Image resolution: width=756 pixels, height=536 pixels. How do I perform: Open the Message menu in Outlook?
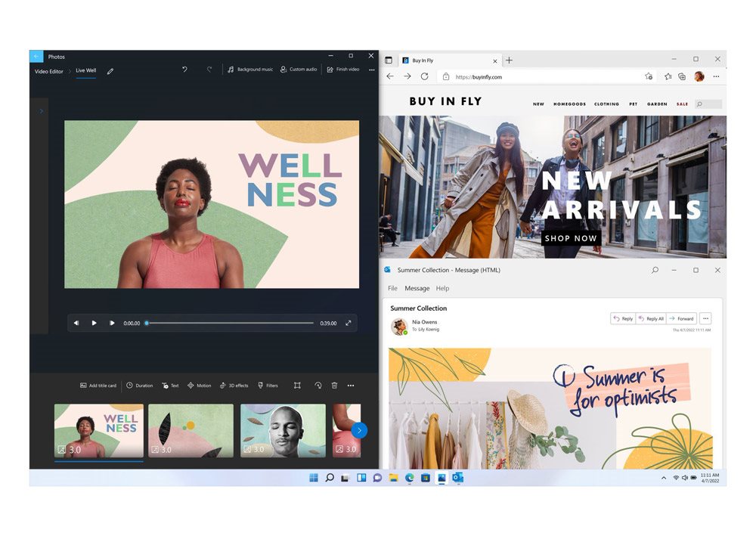point(417,288)
